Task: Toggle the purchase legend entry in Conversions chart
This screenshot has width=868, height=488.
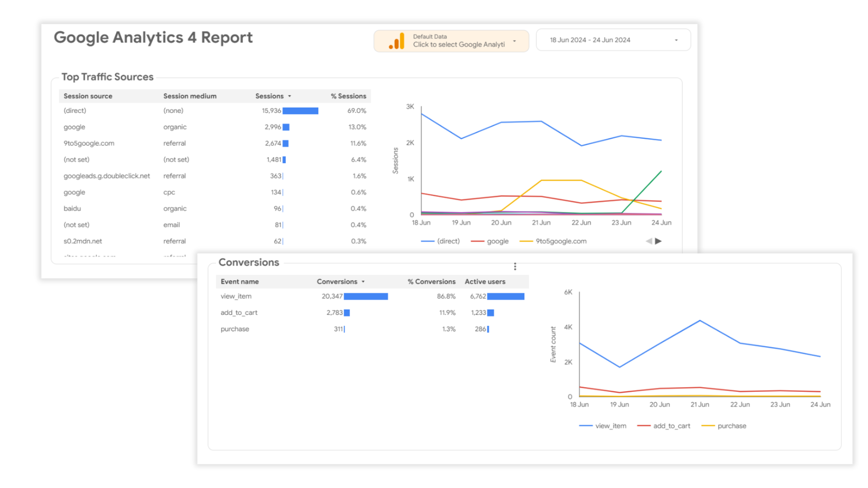Action: [724, 426]
